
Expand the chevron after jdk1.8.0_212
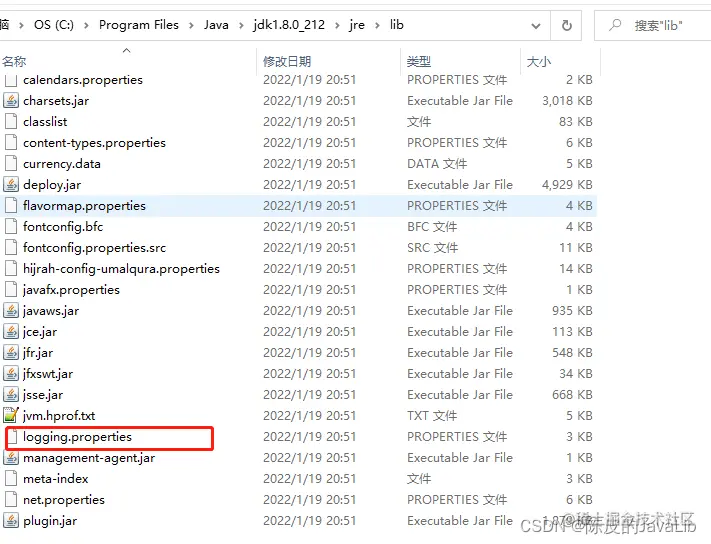pos(337,25)
